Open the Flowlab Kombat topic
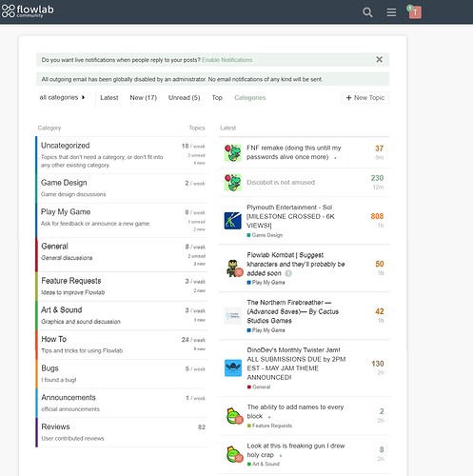 (296, 264)
